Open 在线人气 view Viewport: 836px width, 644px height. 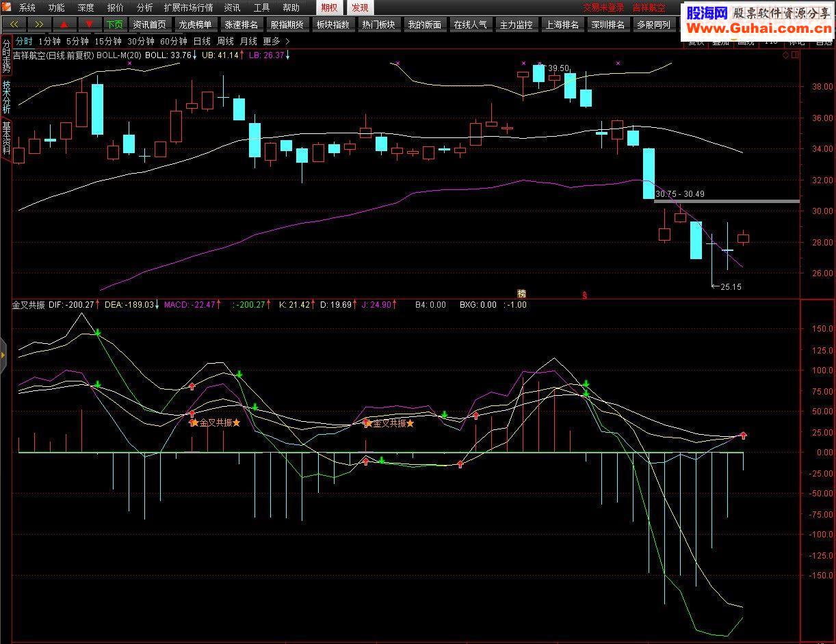coord(470,25)
